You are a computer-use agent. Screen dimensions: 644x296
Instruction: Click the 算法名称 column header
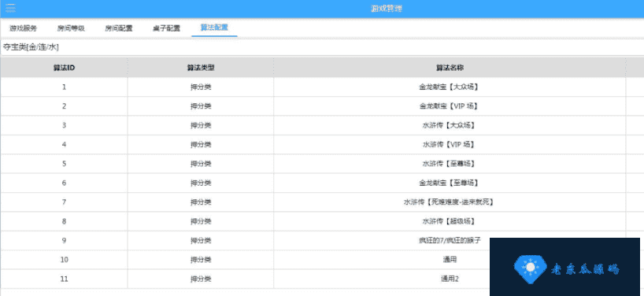[450, 68]
